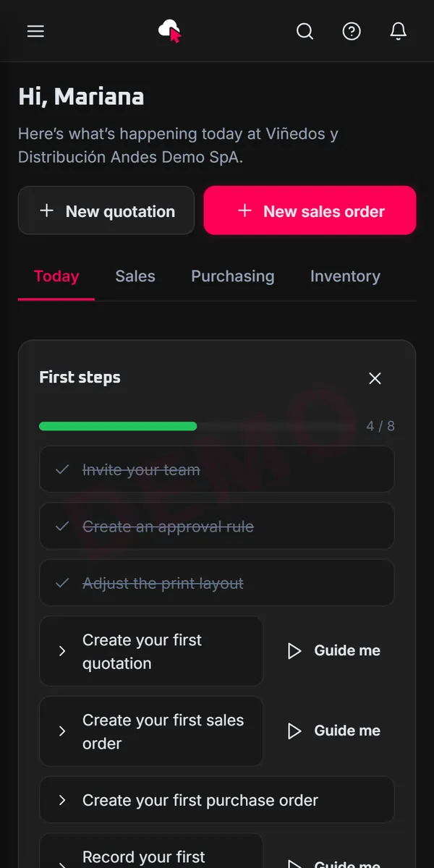Click the cloud logo in header
The height and width of the screenshot is (868, 434).
(x=170, y=31)
